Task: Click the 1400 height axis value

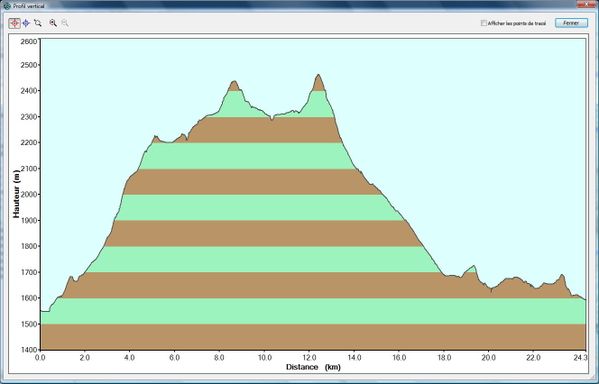Action: point(30,350)
